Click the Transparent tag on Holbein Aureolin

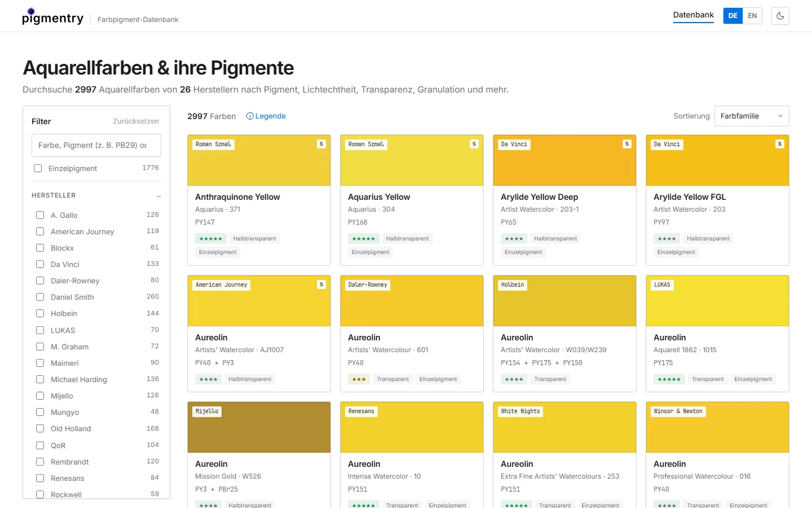tap(550, 379)
